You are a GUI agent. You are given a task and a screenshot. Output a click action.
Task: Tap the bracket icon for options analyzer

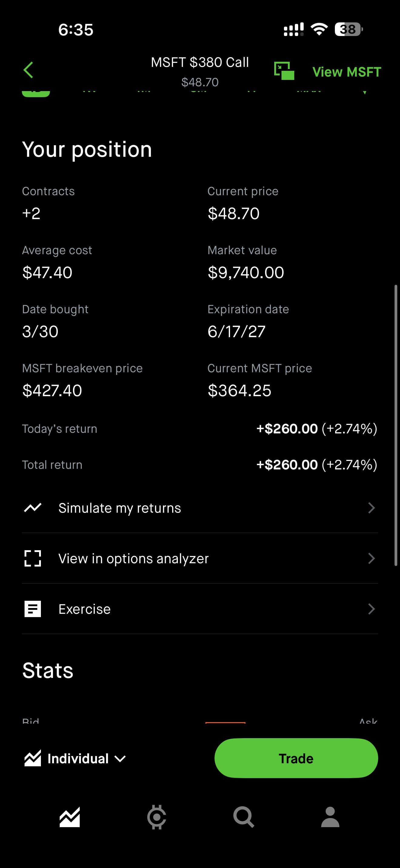pyautogui.click(x=33, y=558)
